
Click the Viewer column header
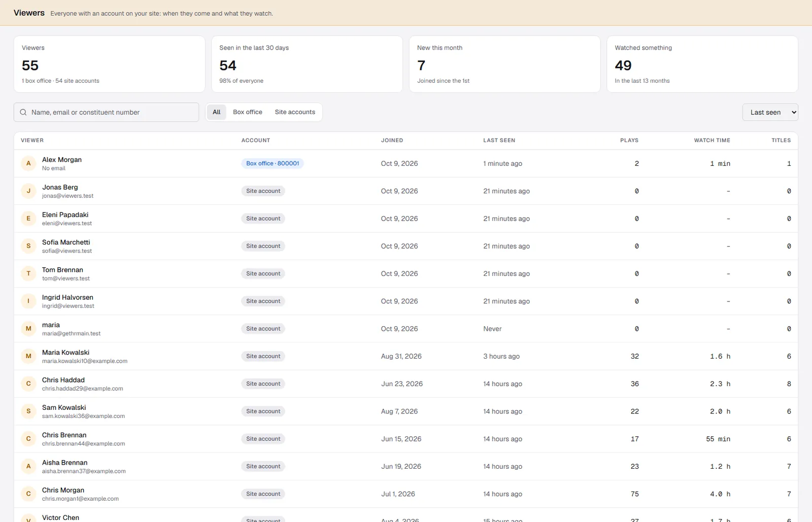pos(32,140)
